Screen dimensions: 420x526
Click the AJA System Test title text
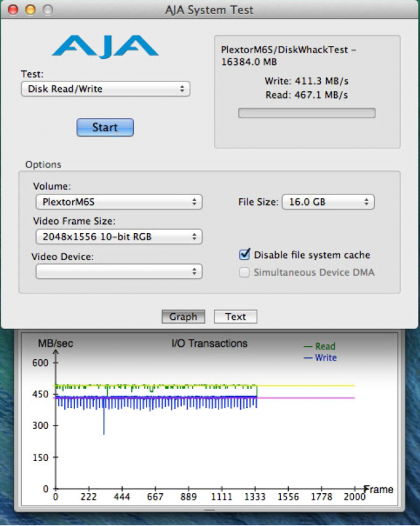[209, 10]
